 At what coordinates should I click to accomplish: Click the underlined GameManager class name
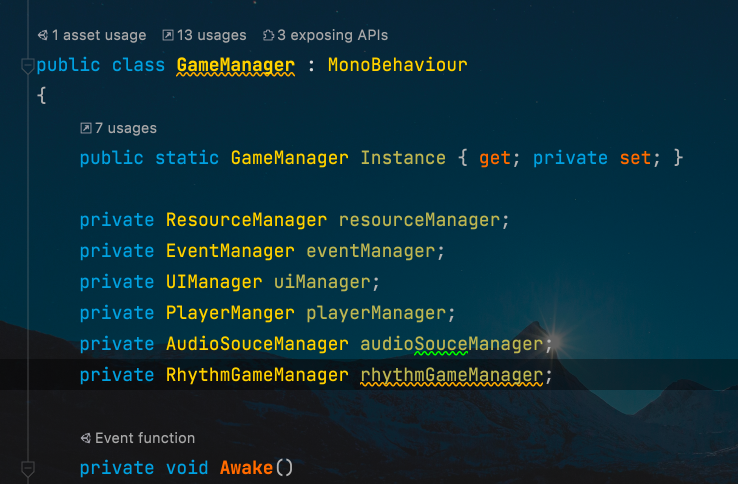[236, 65]
